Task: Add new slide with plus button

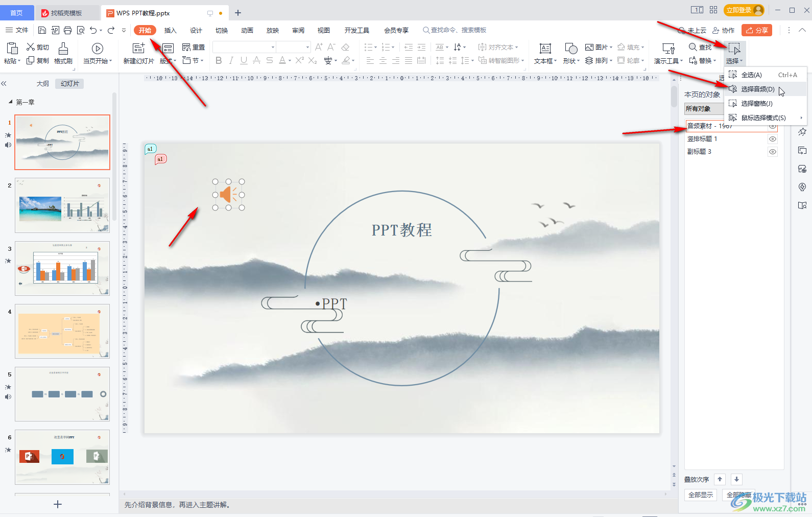Action: point(58,504)
